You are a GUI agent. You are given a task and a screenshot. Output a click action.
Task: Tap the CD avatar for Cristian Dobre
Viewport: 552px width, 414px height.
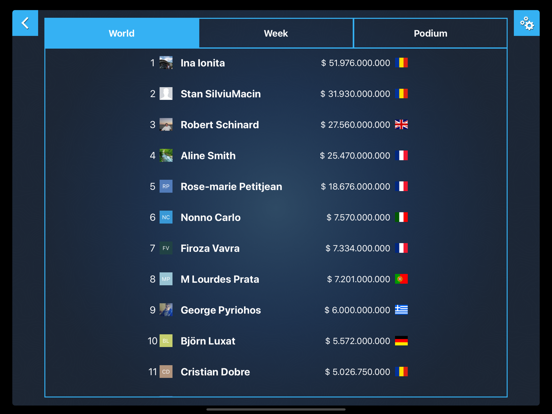pyautogui.click(x=166, y=372)
